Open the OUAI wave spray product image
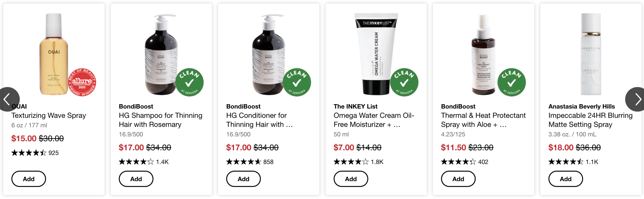This screenshot has height=199, width=644. [54, 54]
